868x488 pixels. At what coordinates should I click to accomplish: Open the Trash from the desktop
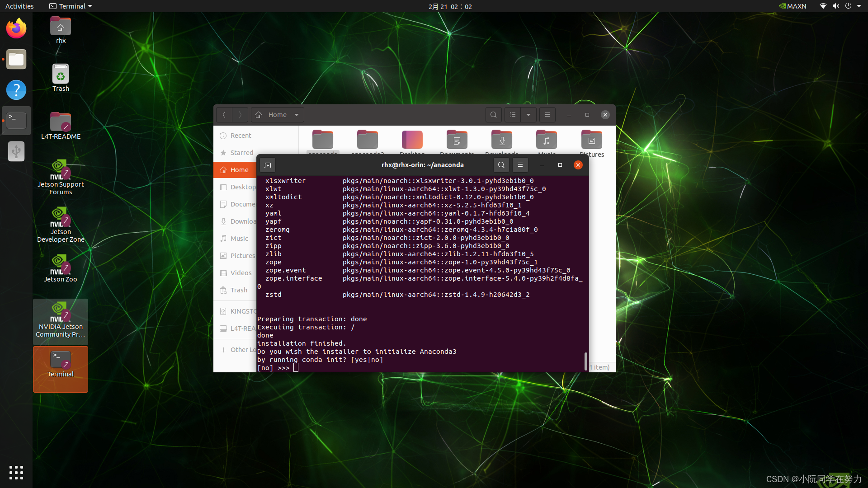click(60, 75)
